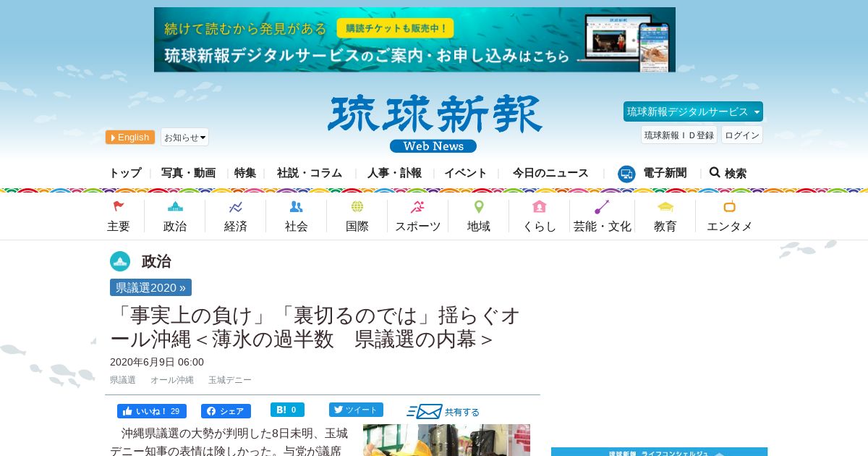Click the オール沖縄 keyword tag
868x456 pixels.
[172, 380]
